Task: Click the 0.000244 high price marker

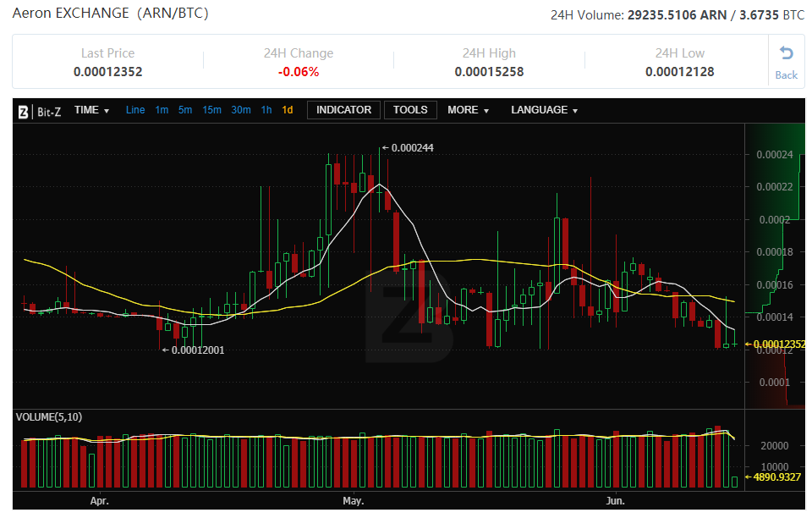Action: click(412, 148)
